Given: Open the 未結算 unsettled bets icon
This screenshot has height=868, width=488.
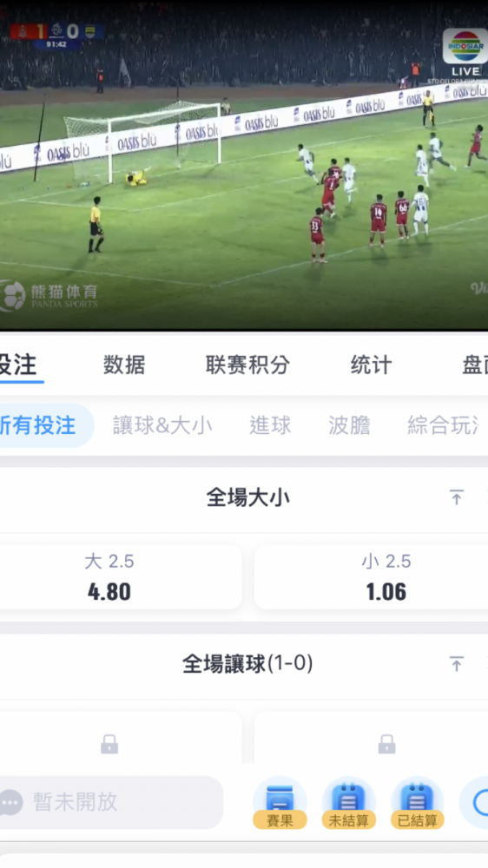Looking at the screenshot, I should click(x=348, y=802).
